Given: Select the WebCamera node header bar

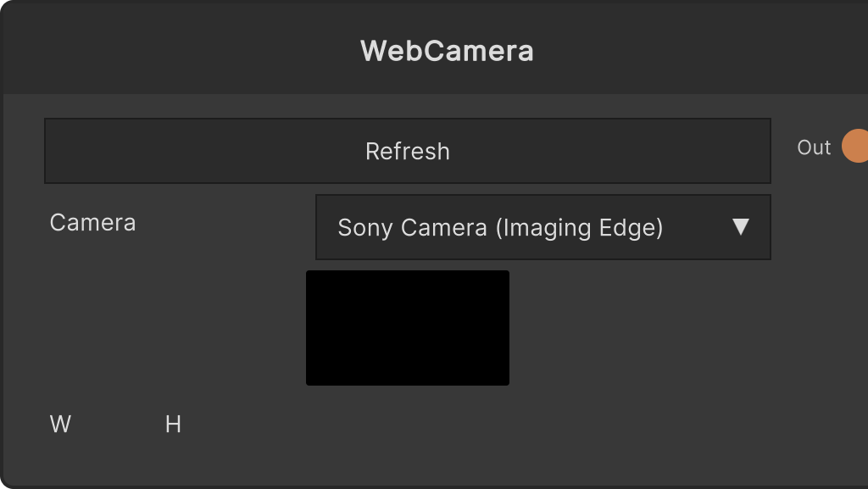Looking at the screenshot, I should pyautogui.click(x=435, y=48).
